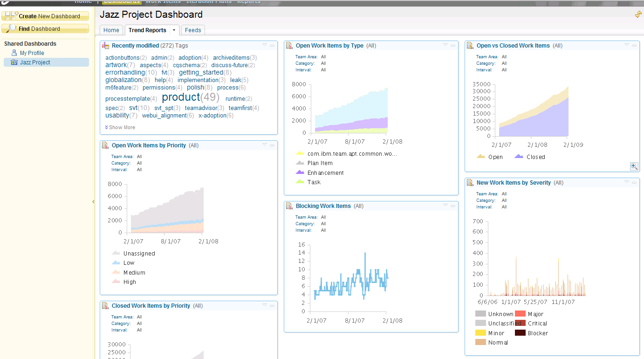644x359 pixels.
Task: Minimize the Open Work Items by Priority widget
Action: [272, 145]
